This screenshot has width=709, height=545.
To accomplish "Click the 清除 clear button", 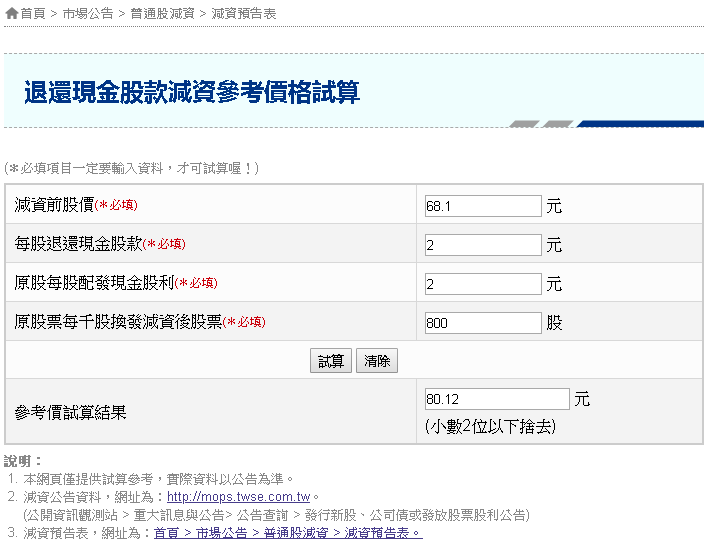I will [377, 361].
